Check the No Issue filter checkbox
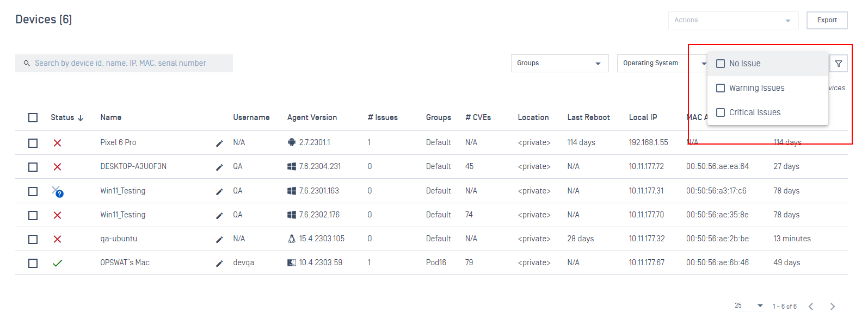Image resolution: width=868 pixels, height=325 pixels. click(x=721, y=64)
